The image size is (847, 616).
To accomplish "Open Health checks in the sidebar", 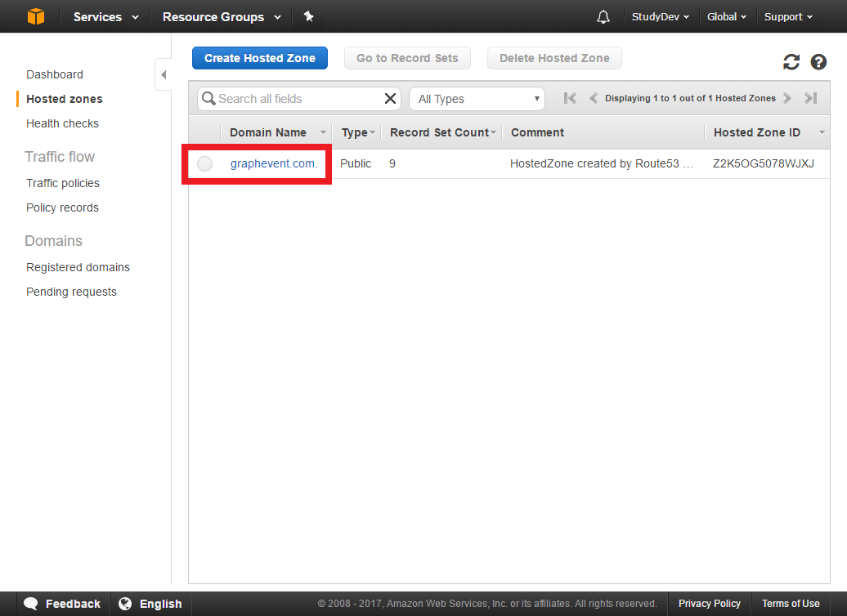I will pyautogui.click(x=62, y=123).
